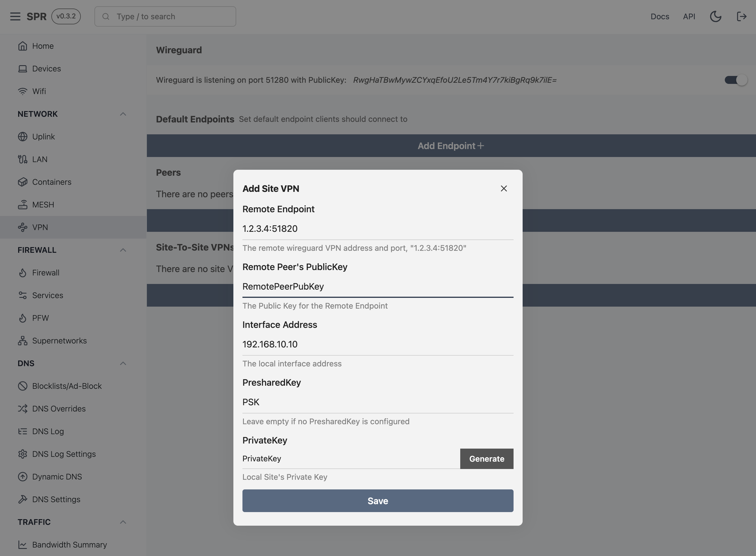Click the SPR logo text
The image size is (756, 556).
point(36,16)
